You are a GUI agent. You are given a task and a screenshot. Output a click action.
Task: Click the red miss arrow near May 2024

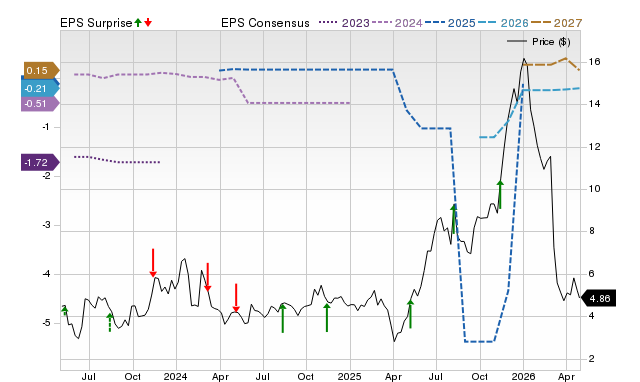pyautogui.click(x=236, y=298)
